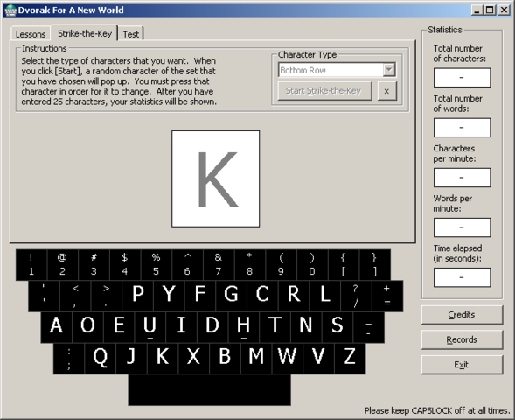Image resolution: width=515 pixels, height=420 pixels.
Task: Click the on-screen G key
Action: tap(231, 296)
